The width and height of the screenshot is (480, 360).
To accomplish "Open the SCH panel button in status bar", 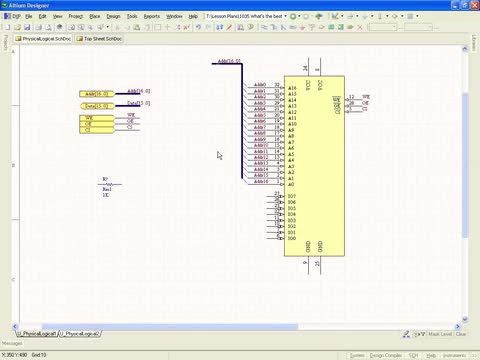I will click(413, 356).
